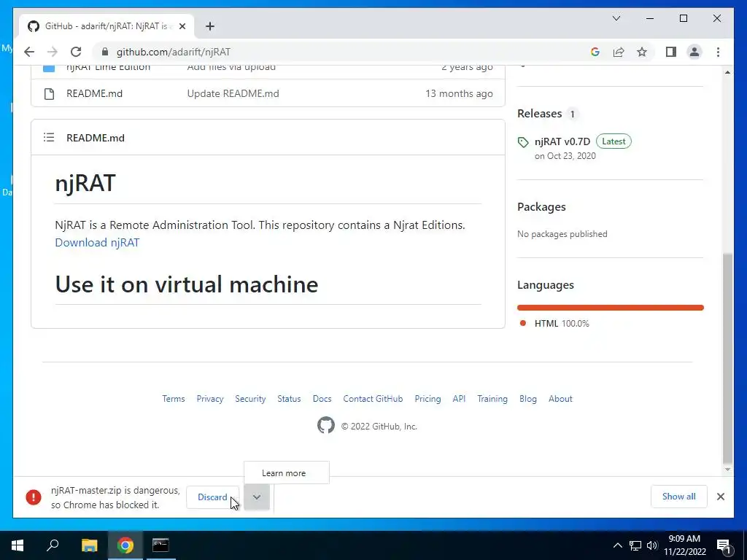Open tab search chevron in title bar

(x=616, y=18)
